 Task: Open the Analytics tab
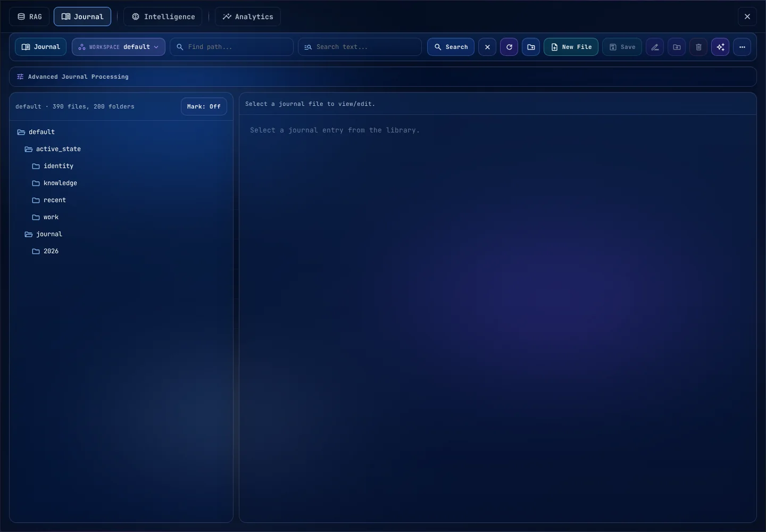point(248,16)
